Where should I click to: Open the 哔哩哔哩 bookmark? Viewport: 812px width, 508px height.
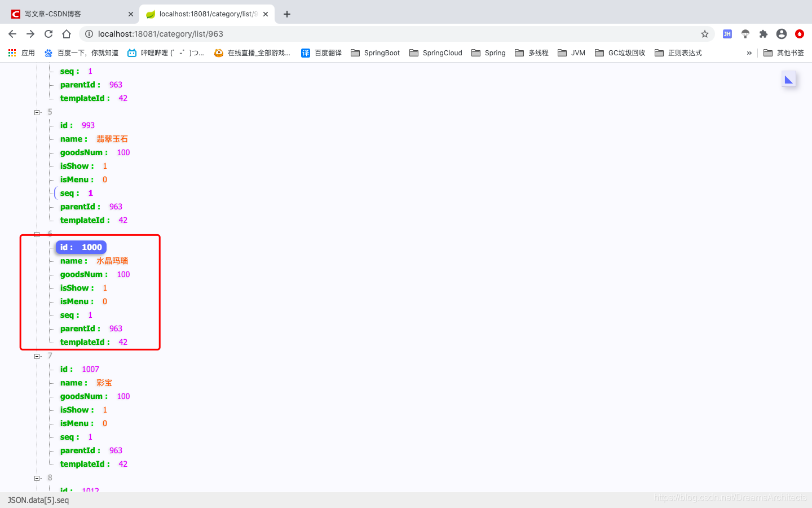click(x=166, y=52)
